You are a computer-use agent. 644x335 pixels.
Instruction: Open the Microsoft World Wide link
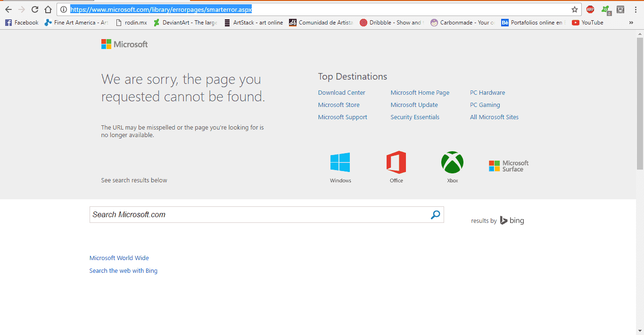(119, 258)
